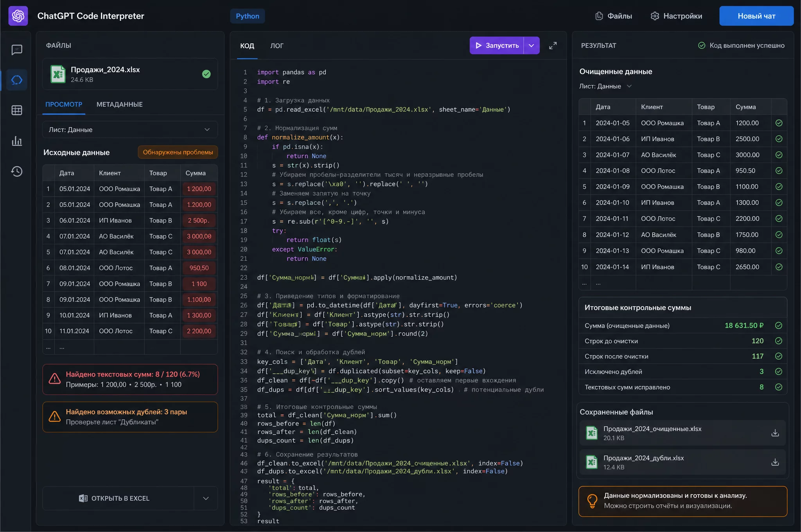
Task: Download Продажи_2024_очищенные.xlsx file
Action: (x=775, y=433)
